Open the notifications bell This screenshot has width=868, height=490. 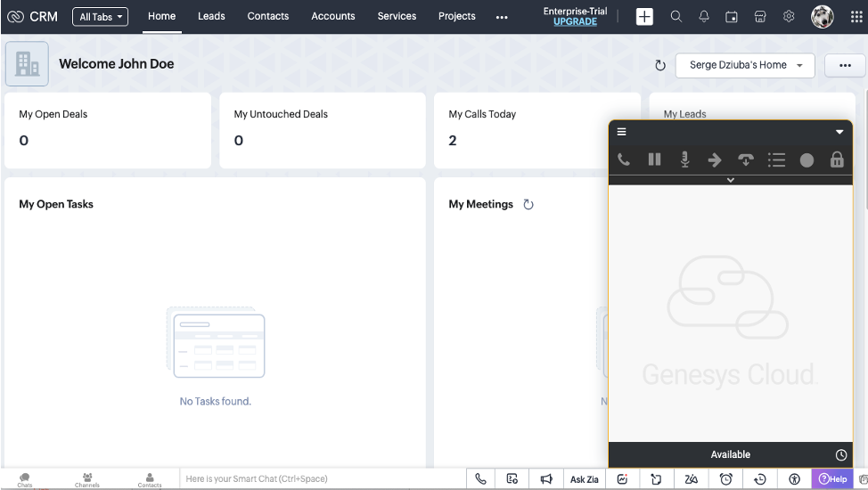coord(704,17)
